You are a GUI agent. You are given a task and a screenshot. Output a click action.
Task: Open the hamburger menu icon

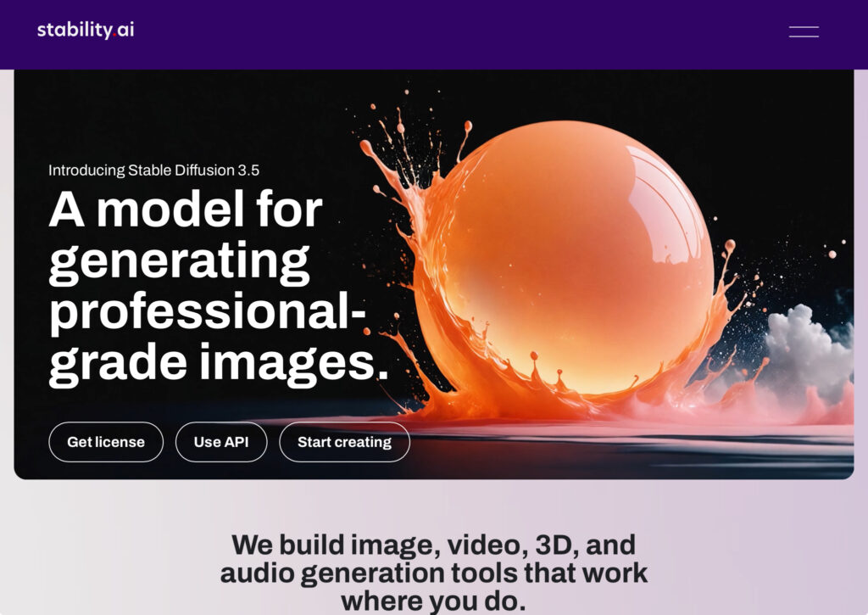click(x=804, y=31)
